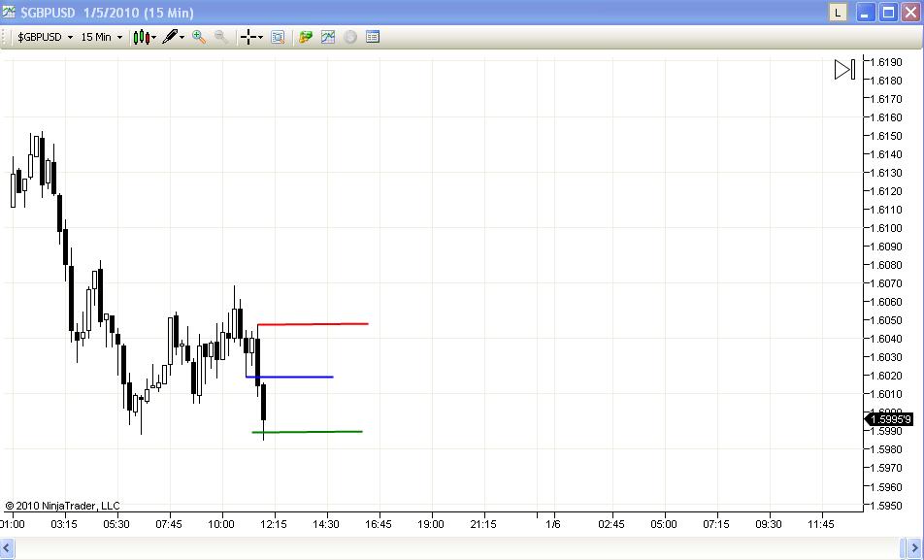This screenshot has width=924, height=560.
Task: Click the green horizontal line on chart
Action: 307,432
